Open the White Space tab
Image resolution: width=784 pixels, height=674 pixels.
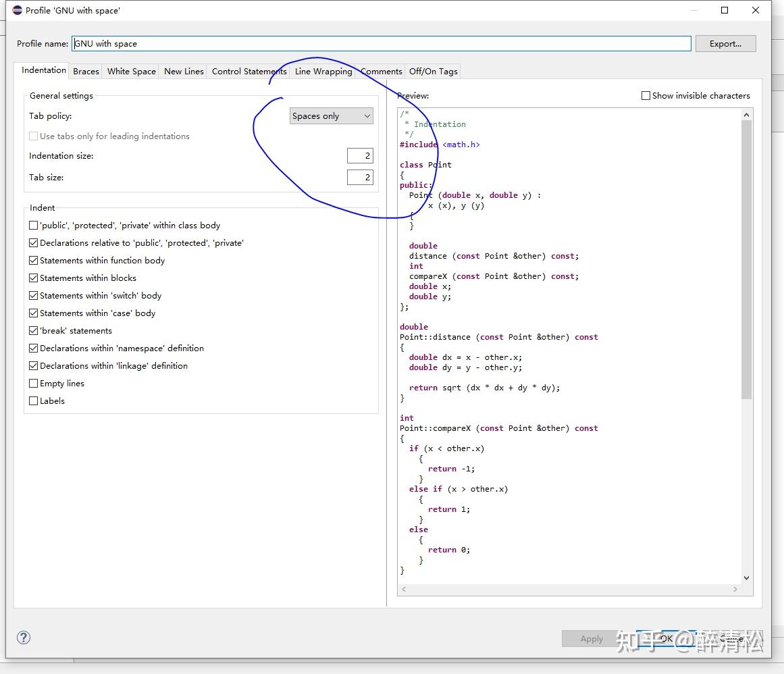coord(131,72)
